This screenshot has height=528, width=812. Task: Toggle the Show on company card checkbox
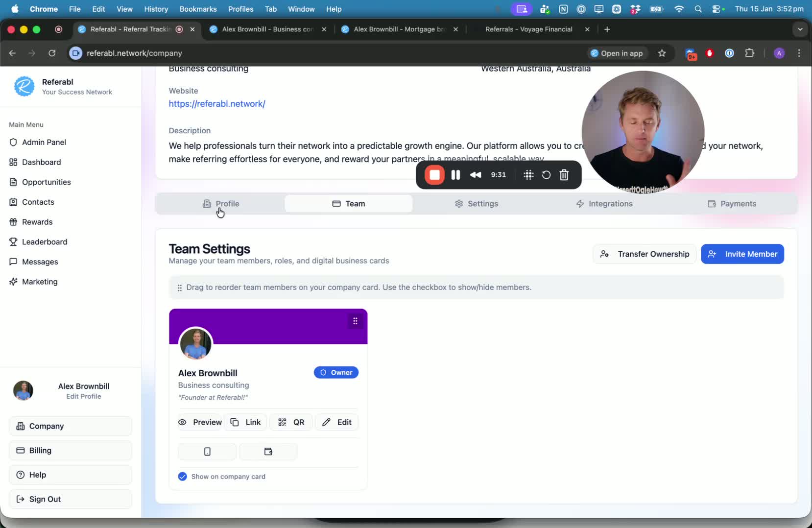point(182,477)
